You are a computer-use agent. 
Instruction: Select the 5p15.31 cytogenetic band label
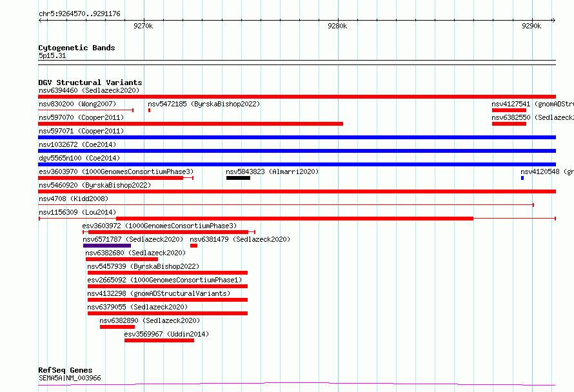coord(52,55)
